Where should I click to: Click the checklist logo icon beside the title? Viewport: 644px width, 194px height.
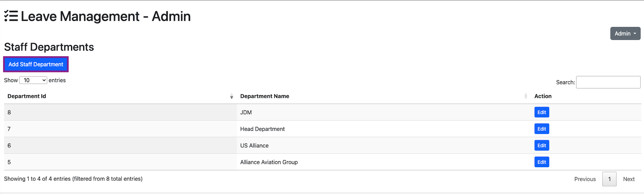coord(11,16)
